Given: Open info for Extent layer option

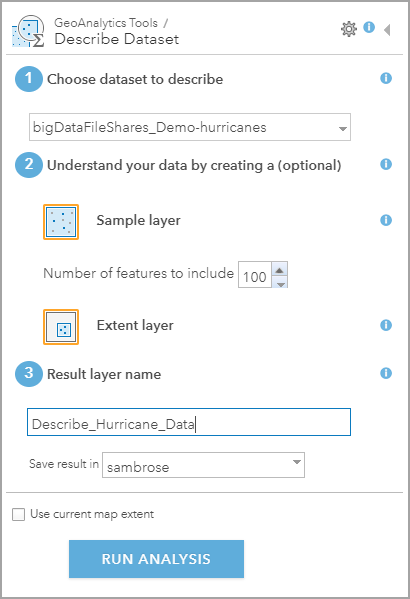Looking at the screenshot, I should tap(386, 325).
